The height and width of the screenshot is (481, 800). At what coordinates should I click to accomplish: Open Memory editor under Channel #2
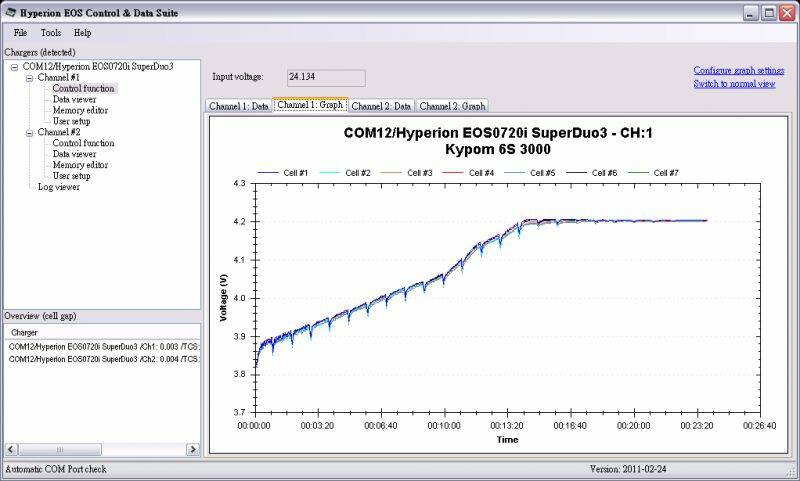(80, 165)
